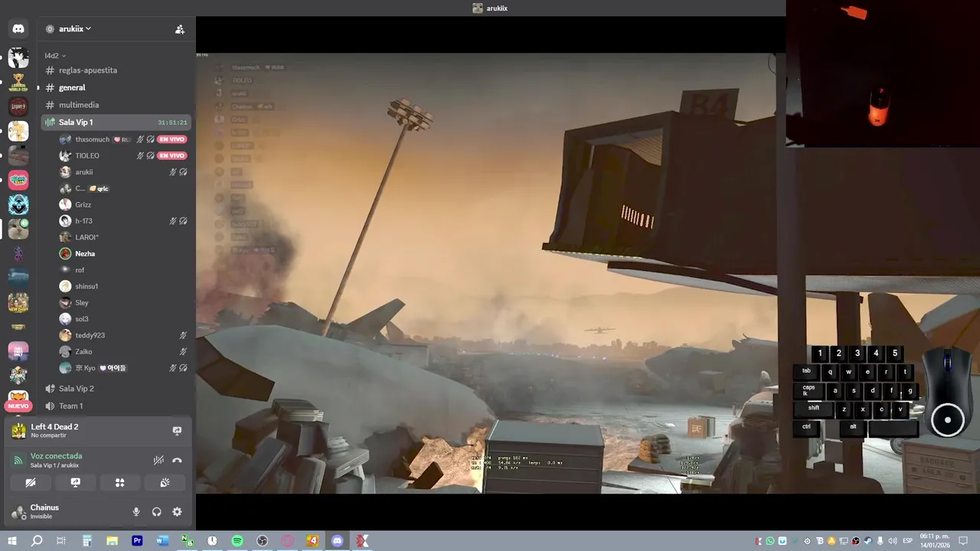Share Left 4 Dead 2 screen icon

click(177, 431)
